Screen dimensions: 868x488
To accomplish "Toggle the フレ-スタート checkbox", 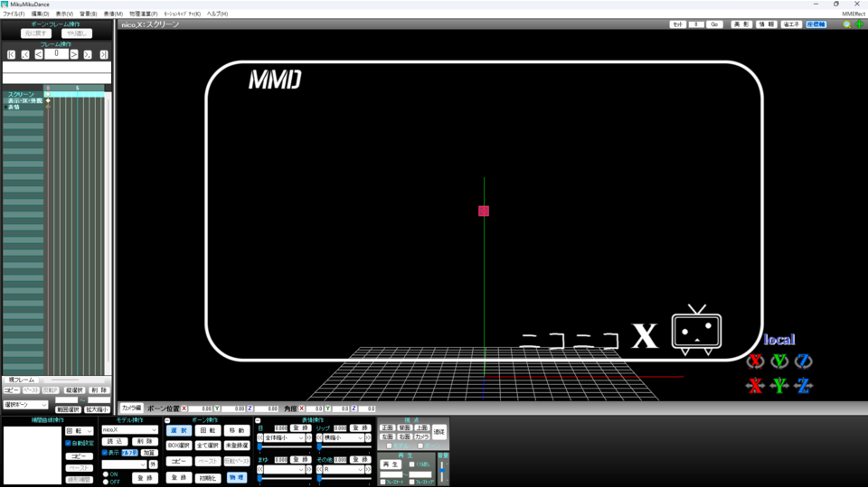I will click(382, 483).
